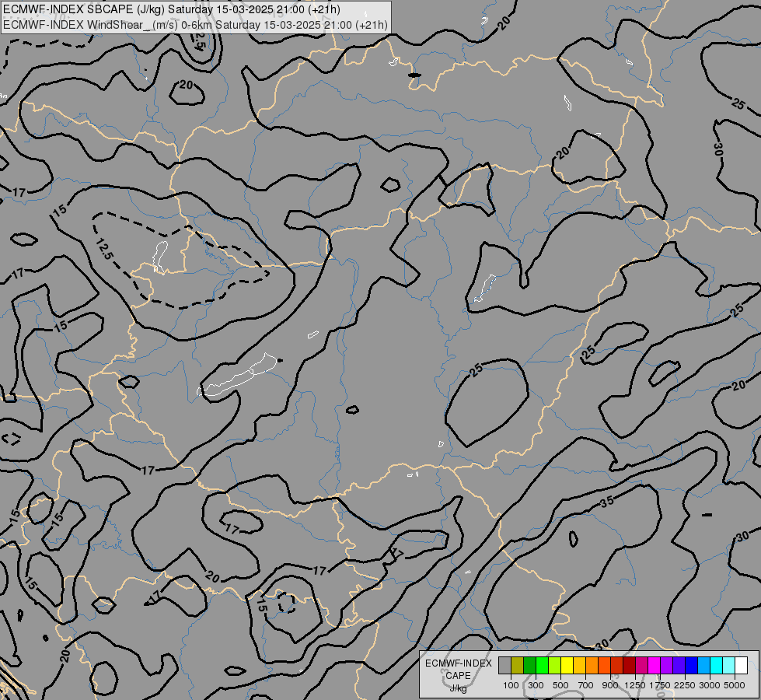Click the 'CAPE' word in the legend
The image size is (761, 700).
click(458, 676)
